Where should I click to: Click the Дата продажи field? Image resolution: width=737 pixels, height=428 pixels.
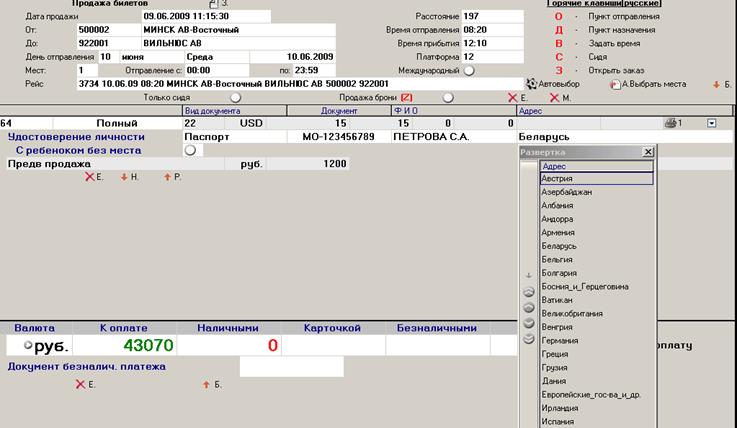click(x=206, y=16)
